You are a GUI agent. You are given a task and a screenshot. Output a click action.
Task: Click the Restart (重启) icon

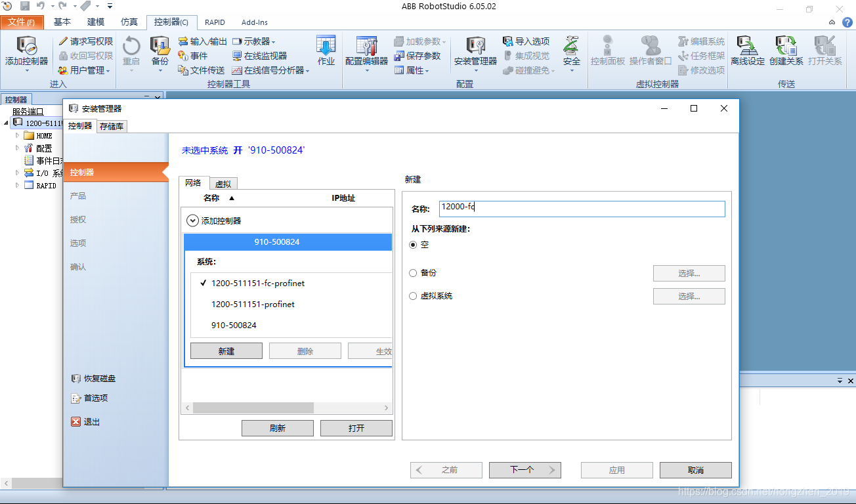click(x=131, y=52)
